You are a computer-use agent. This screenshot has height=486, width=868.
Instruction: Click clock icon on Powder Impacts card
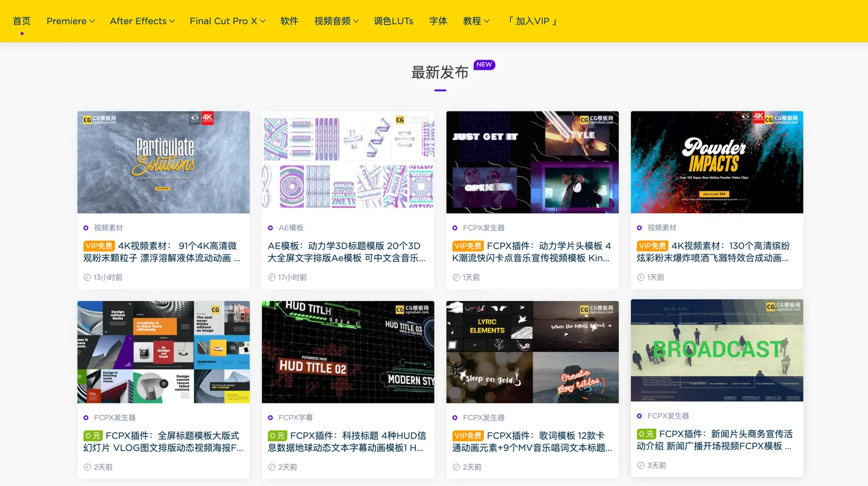pyautogui.click(x=641, y=277)
